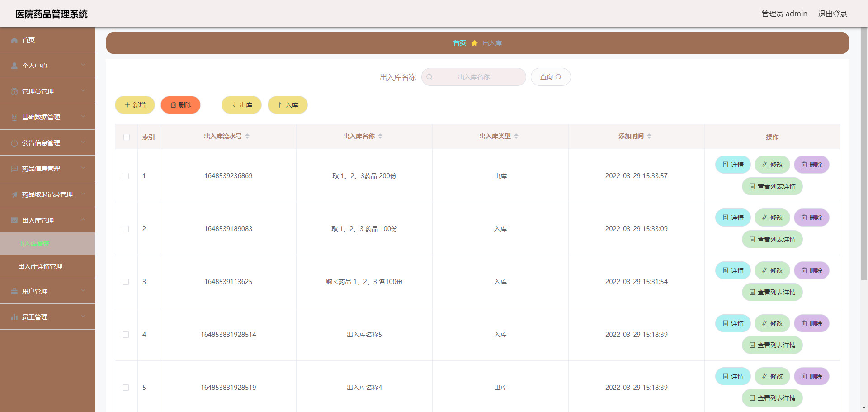Expand the 用户管理 menu chevron
This screenshot has height=412, width=868.
(83, 291)
